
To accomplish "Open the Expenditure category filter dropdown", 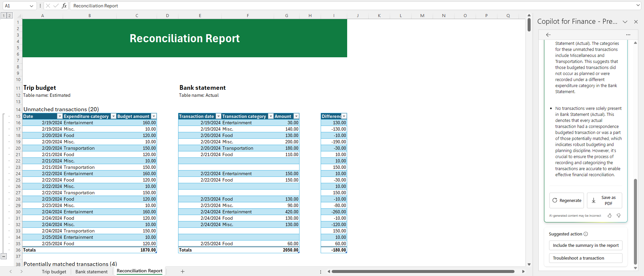I will (113, 116).
